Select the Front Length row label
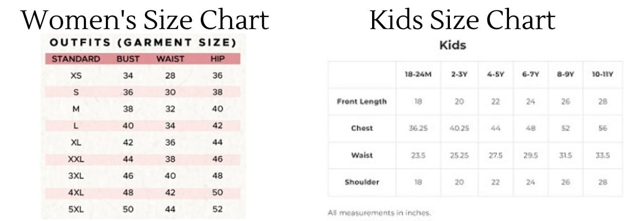This screenshot has width=644, height=221. [x=362, y=101]
